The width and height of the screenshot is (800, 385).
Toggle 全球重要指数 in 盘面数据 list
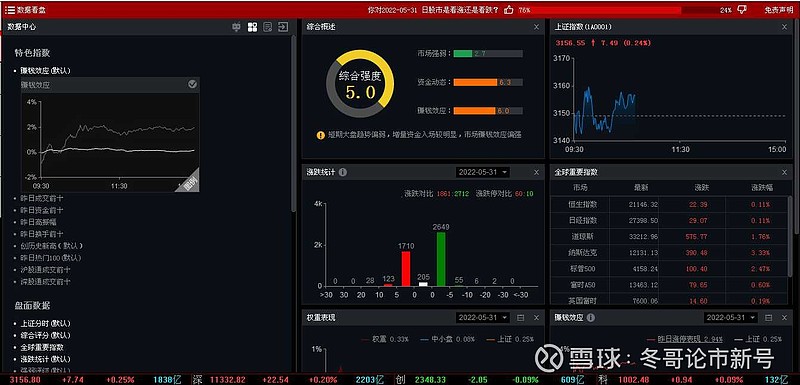coord(42,347)
